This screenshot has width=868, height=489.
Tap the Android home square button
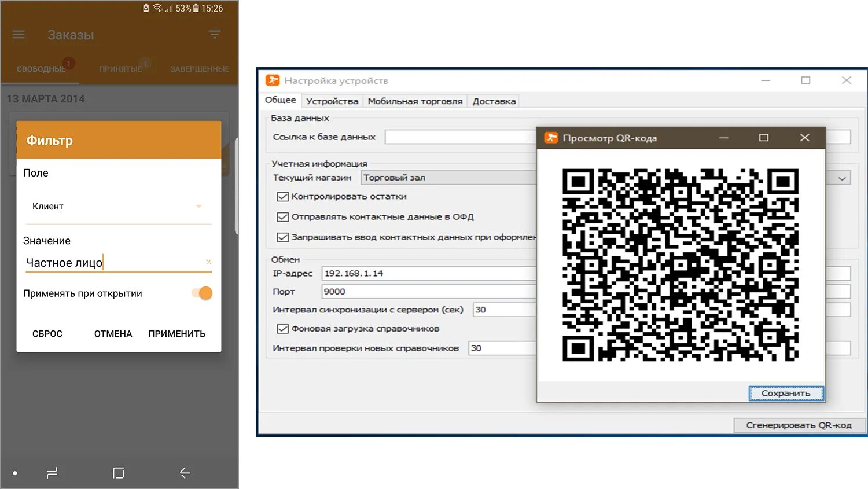tap(119, 473)
